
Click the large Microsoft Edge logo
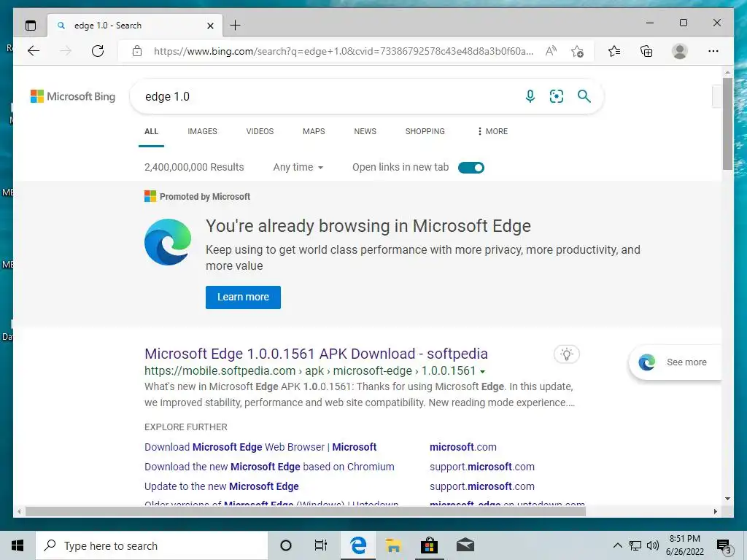click(168, 242)
